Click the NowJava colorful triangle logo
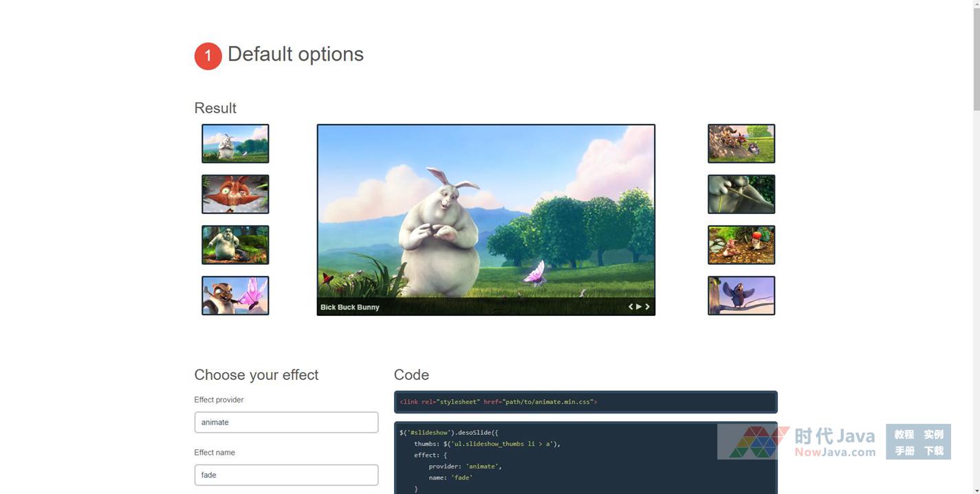The height and width of the screenshot is (494, 980). pyautogui.click(x=754, y=442)
